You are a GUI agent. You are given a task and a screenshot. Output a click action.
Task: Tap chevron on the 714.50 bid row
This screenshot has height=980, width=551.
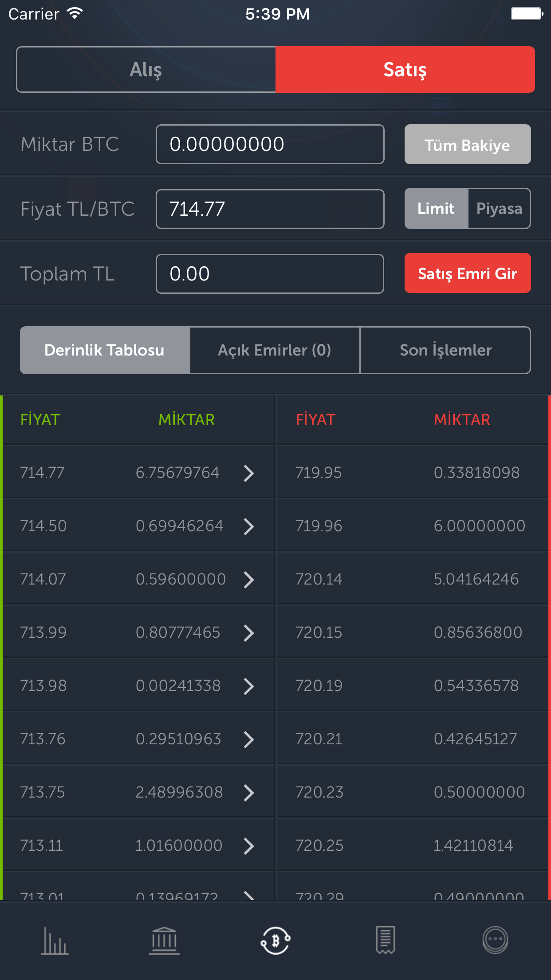[x=249, y=526]
